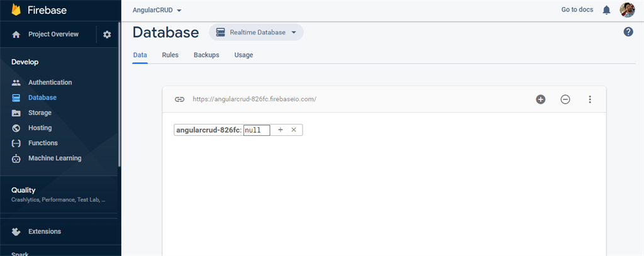The width and height of the screenshot is (644, 256).
Task: Click the angularcrud-826fc node key
Action: 208,130
